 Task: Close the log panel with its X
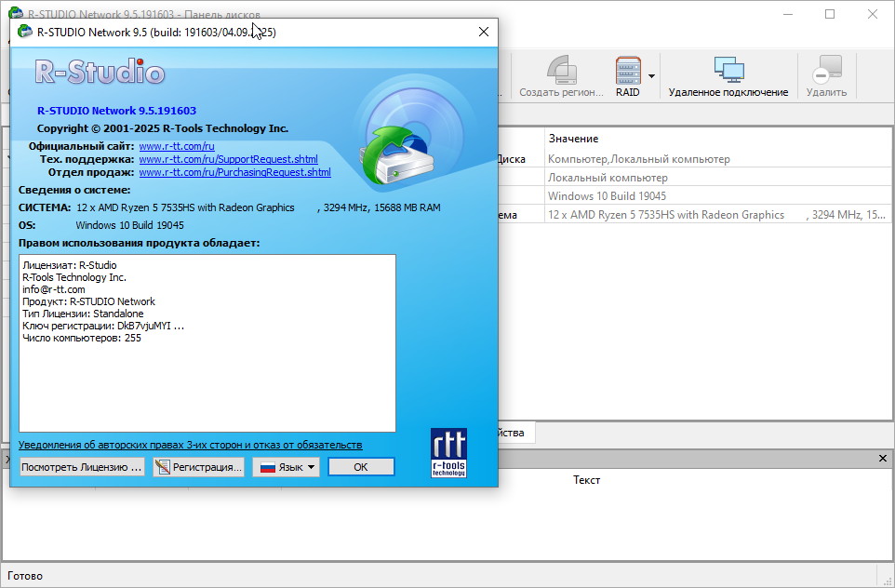click(883, 459)
